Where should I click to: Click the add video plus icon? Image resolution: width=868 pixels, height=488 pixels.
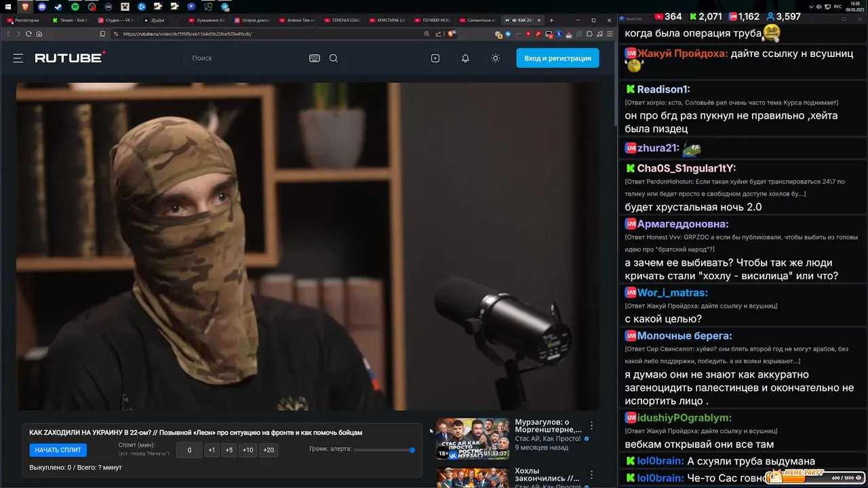435,58
